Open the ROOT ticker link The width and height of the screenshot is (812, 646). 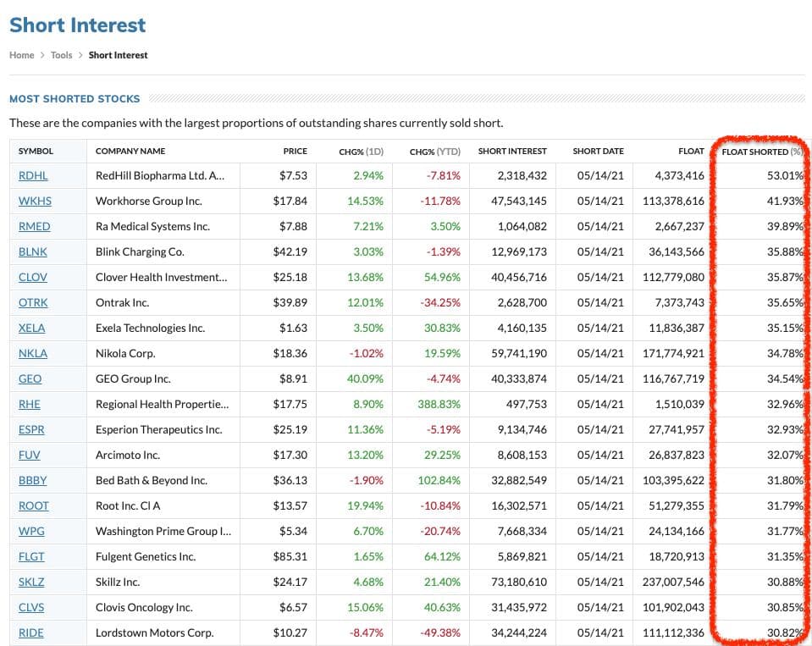[34, 505]
